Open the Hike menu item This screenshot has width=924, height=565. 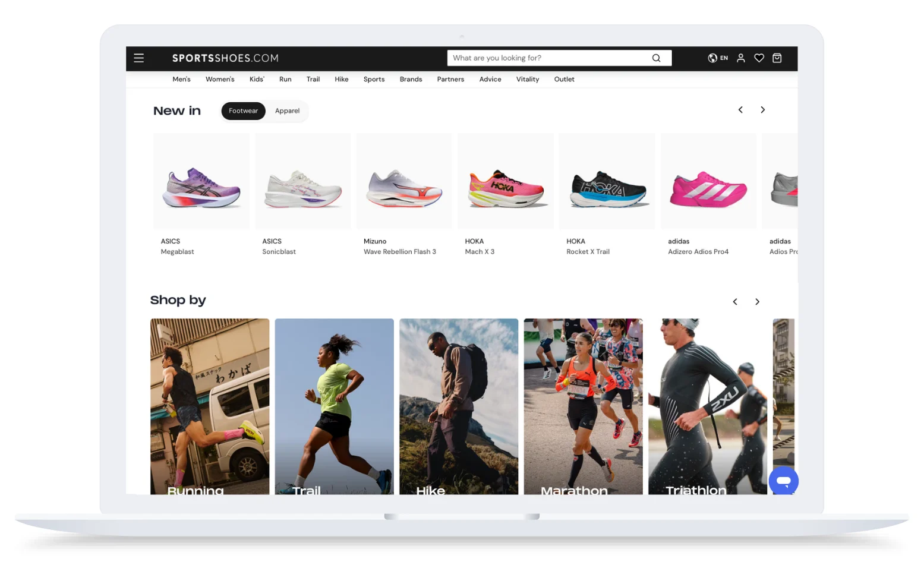[x=342, y=79]
